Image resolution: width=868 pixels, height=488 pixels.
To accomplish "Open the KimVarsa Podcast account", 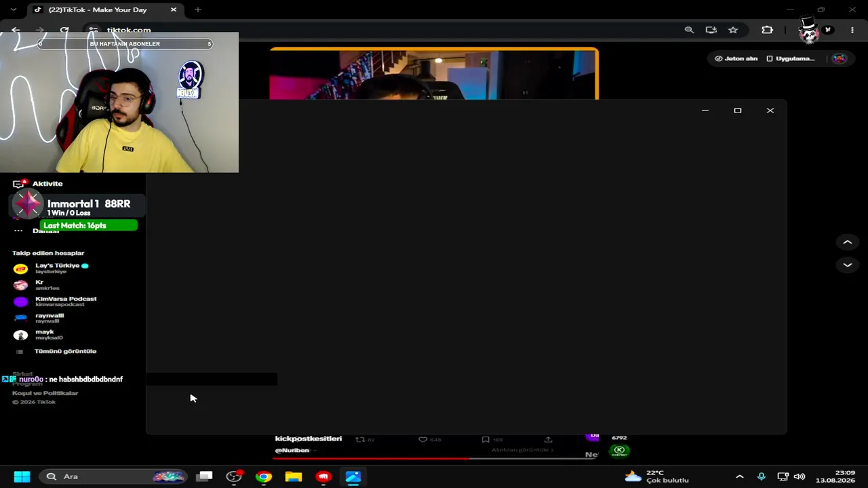I will pyautogui.click(x=55, y=301).
